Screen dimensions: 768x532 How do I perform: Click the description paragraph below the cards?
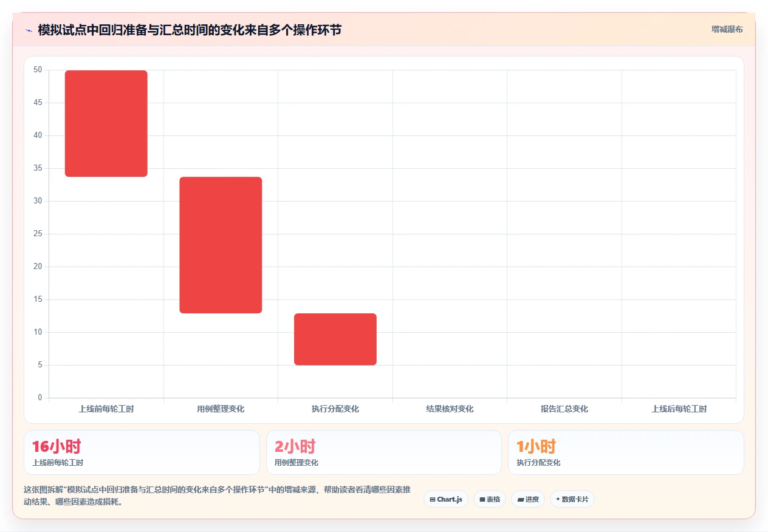point(217,496)
